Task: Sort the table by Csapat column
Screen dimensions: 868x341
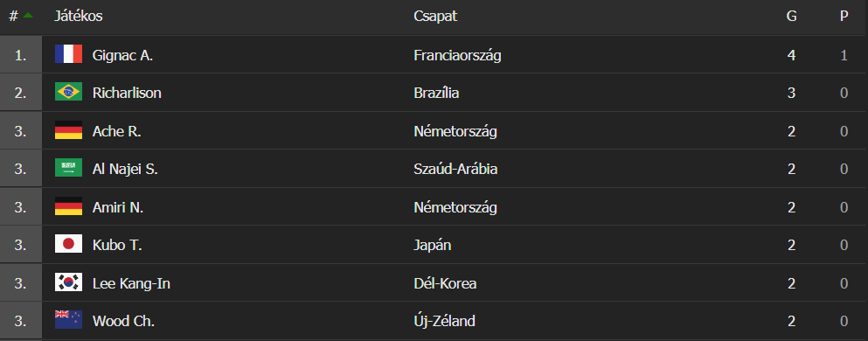Action: (435, 17)
